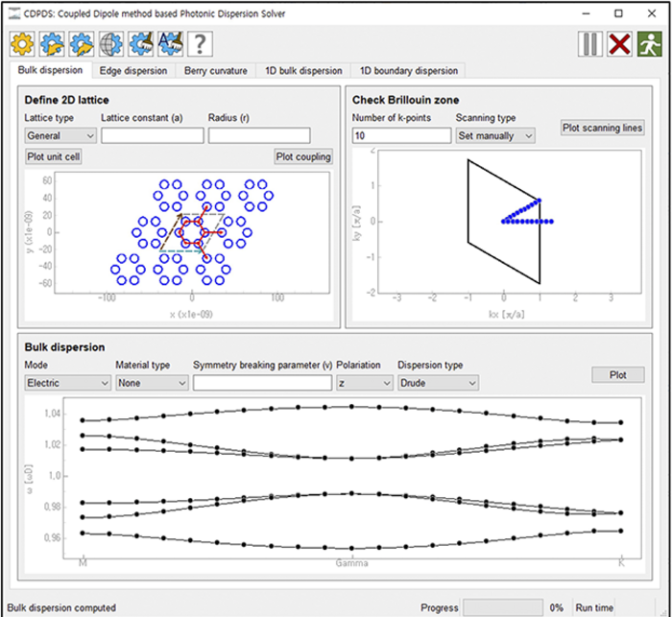Screen dimensions: 672x617
Task: Expand the Material type dropdown
Action: [x=152, y=383]
